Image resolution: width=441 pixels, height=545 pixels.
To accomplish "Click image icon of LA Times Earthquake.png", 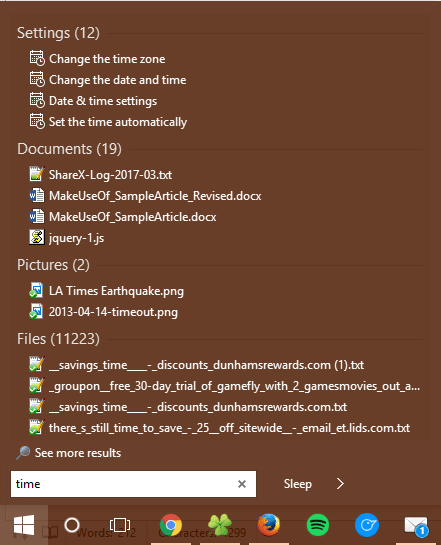I will coord(36,291).
